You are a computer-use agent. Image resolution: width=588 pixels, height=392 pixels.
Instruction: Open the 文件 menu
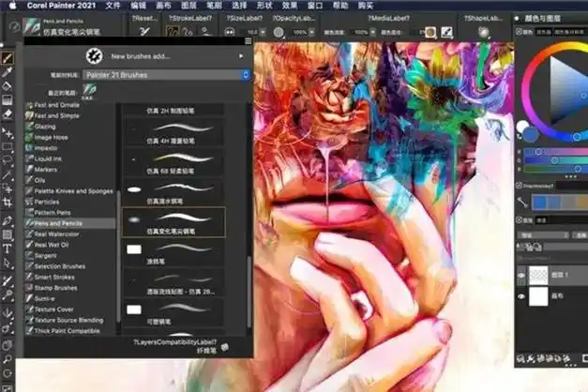coord(111,5)
